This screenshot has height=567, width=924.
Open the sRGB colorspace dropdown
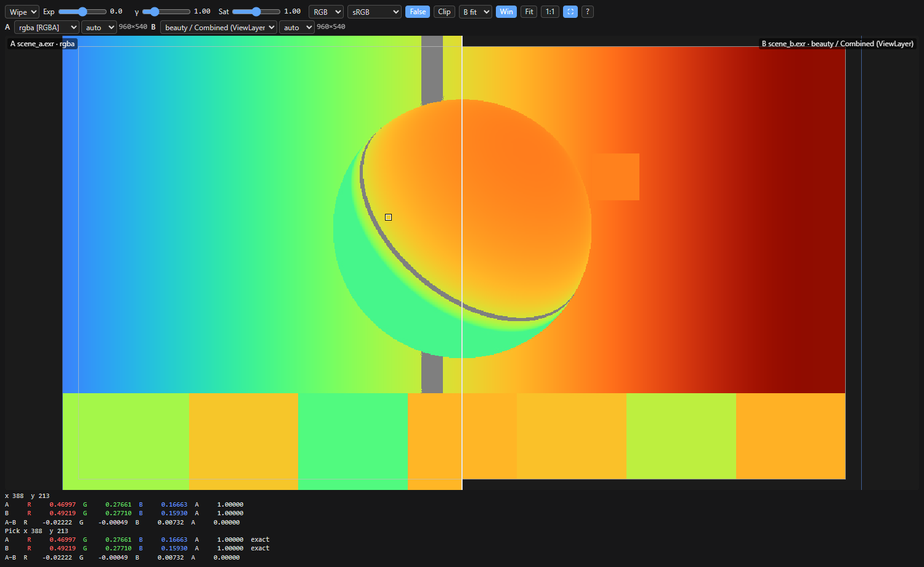coord(375,12)
